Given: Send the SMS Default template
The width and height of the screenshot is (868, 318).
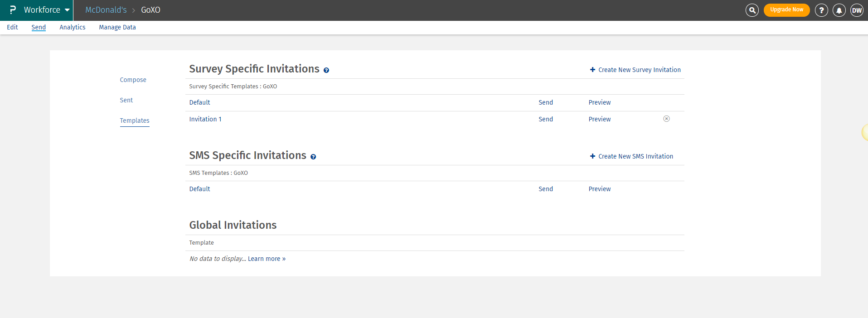Looking at the screenshot, I should pyautogui.click(x=545, y=189).
